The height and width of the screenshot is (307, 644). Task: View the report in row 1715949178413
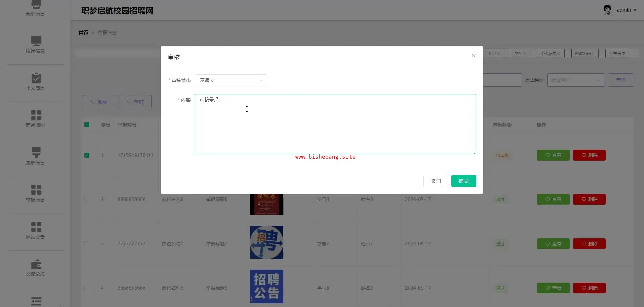(553, 155)
